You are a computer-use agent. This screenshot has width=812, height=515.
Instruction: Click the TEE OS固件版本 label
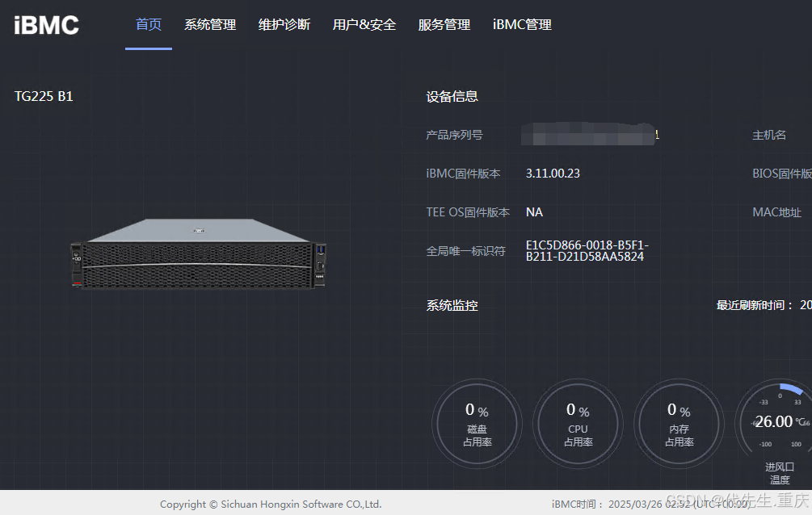coord(468,212)
